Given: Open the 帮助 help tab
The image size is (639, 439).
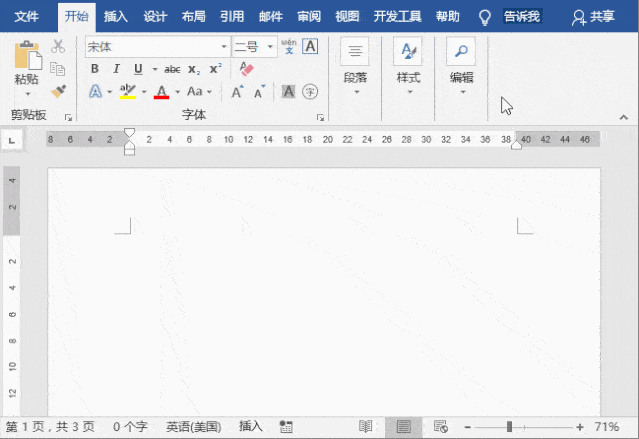Looking at the screenshot, I should tap(447, 17).
